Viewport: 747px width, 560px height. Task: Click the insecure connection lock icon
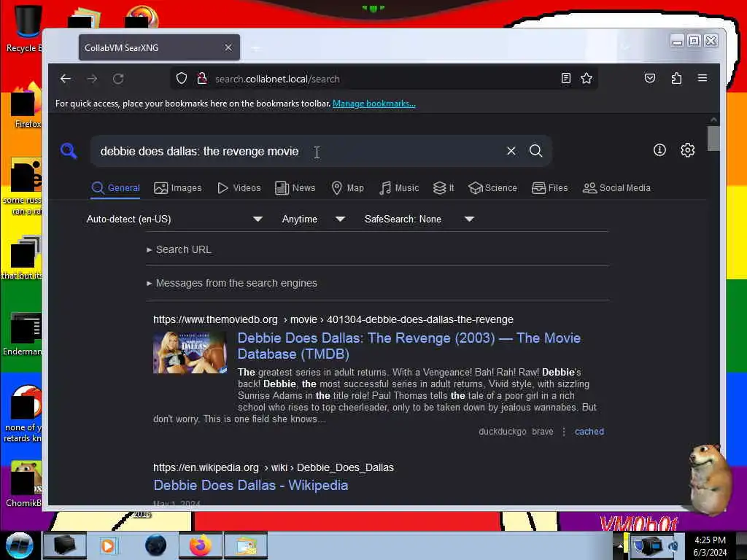point(202,79)
